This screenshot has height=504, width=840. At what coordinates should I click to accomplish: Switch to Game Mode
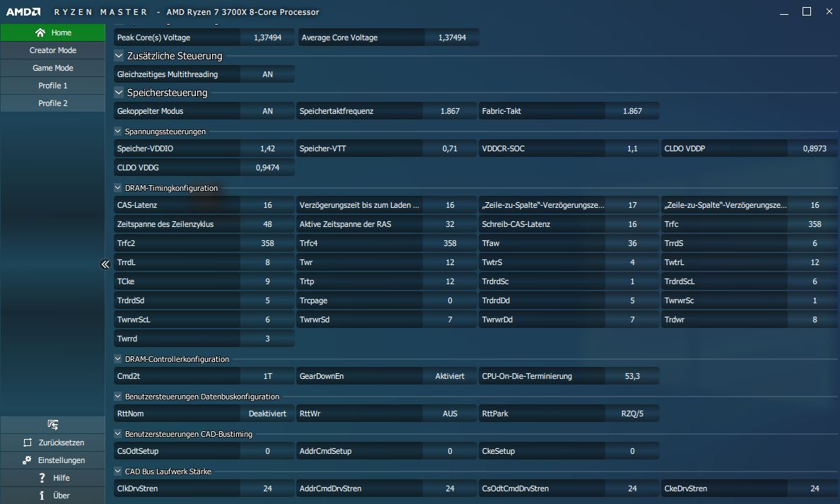(x=52, y=68)
